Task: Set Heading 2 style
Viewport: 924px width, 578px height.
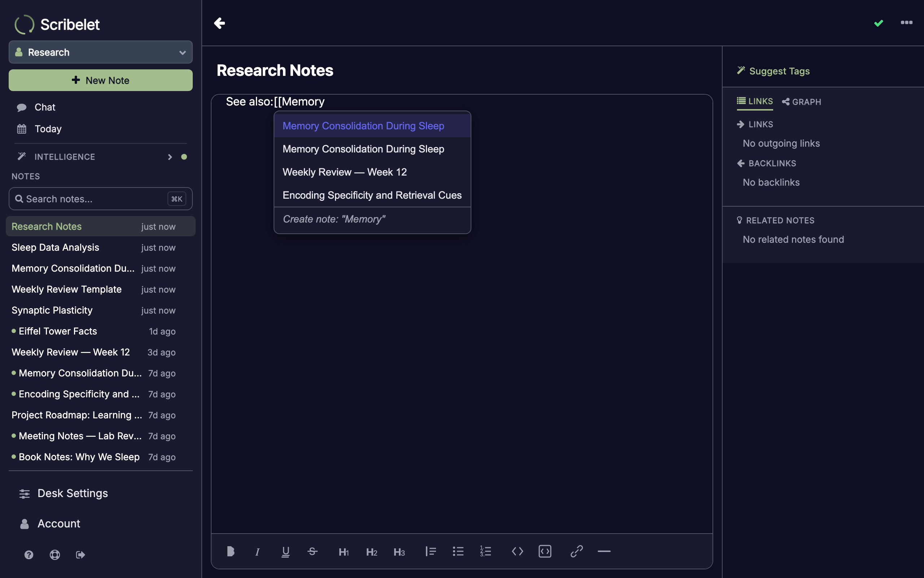Action: [371, 551]
